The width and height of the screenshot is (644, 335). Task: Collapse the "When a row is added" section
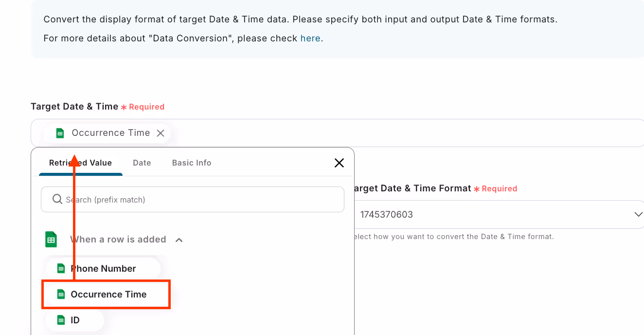tap(179, 240)
